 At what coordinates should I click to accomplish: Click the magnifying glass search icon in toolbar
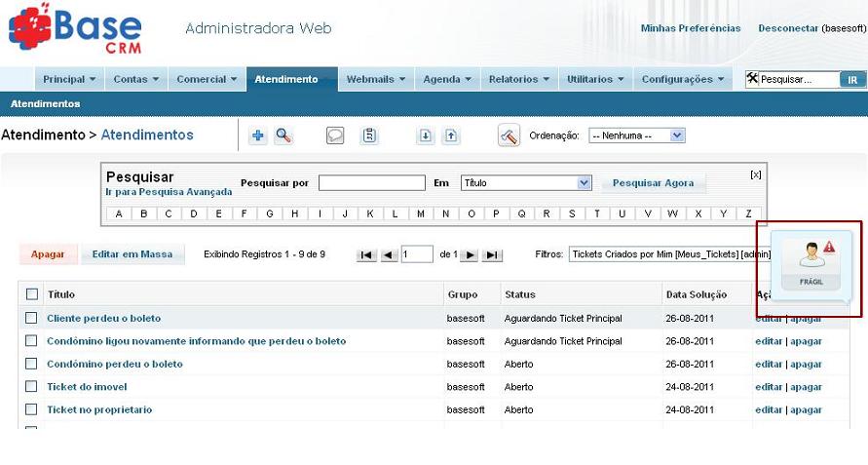pos(283,136)
